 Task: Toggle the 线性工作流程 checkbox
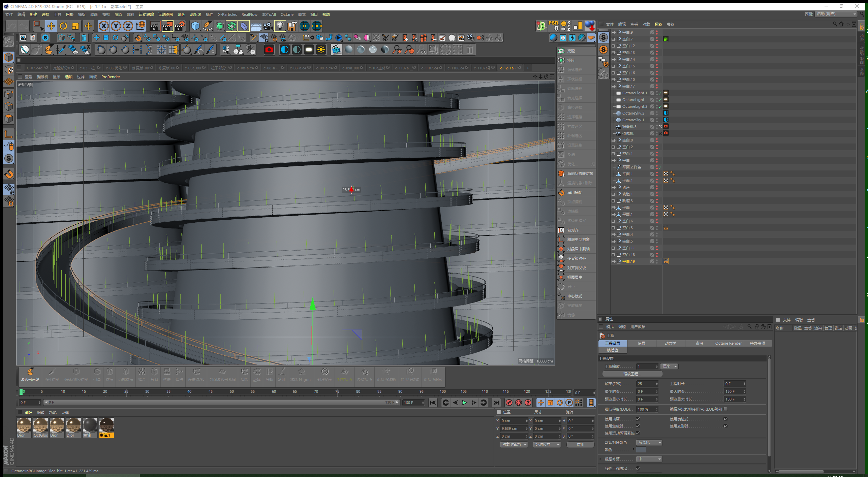tap(638, 468)
